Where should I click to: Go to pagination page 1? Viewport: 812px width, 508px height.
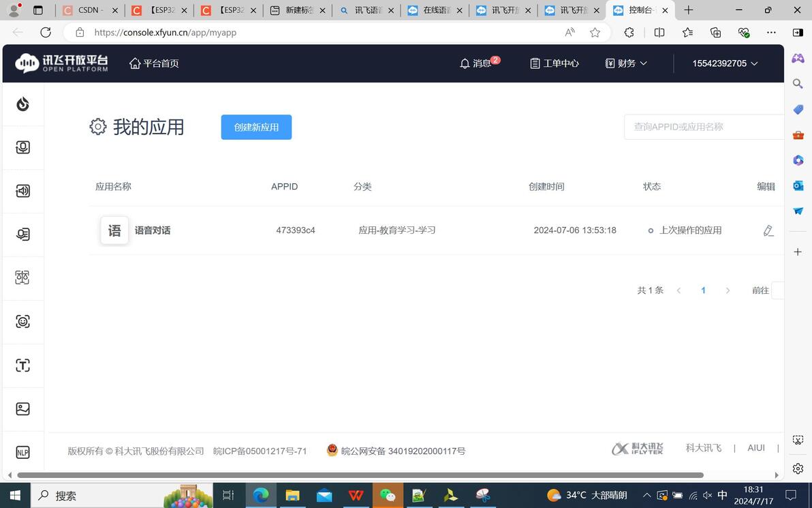point(703,290)
